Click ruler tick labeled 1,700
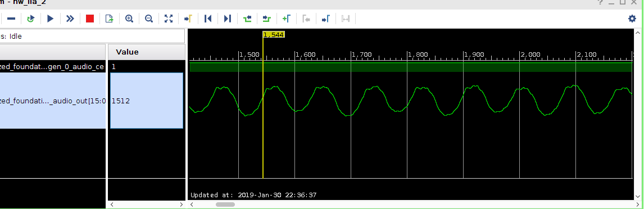 pyautogui.click(x=362, y=54)
